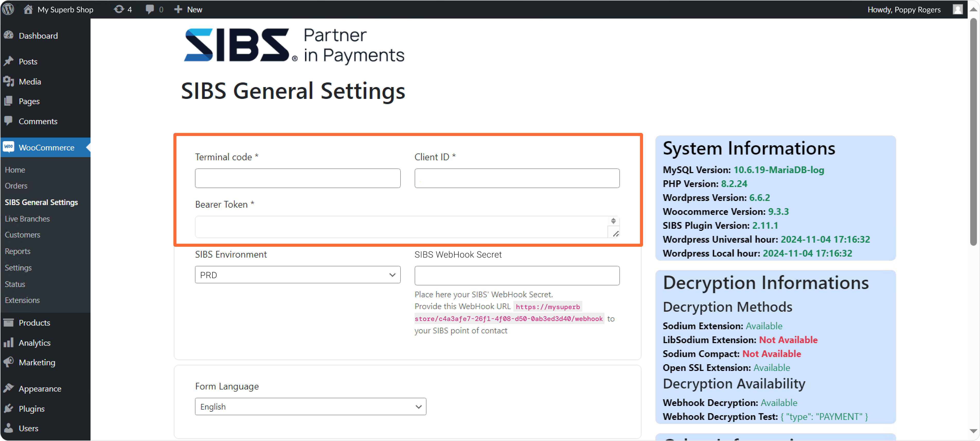Click the Appearance paintbrush icon

pyautogui.click(x=8, y=388)
